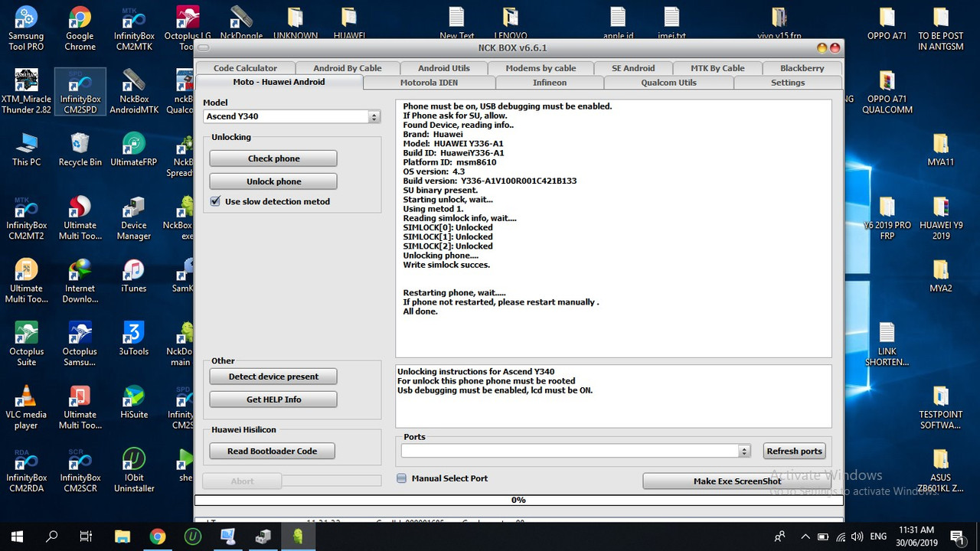This screenshot has height=551, width=980.
Task: Open File Explorer from taskbar
Action: point(122,536)
